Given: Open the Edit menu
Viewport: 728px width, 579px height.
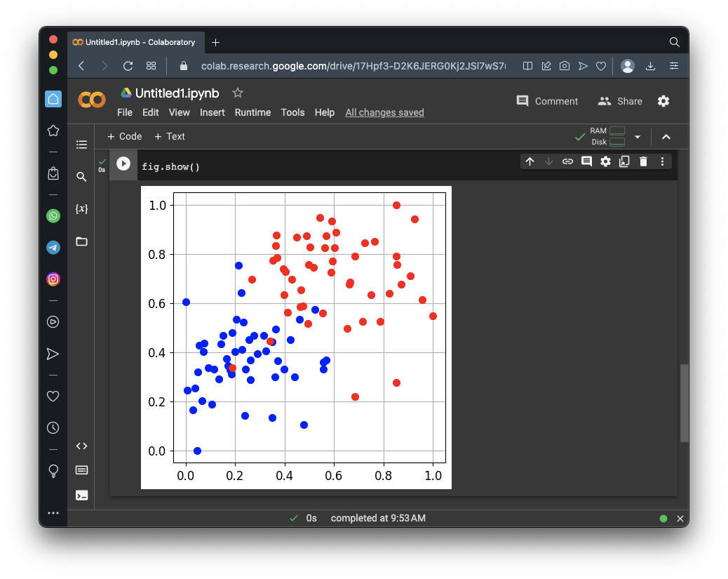Looking at the screenshot, I should click(x=150, y=112).
